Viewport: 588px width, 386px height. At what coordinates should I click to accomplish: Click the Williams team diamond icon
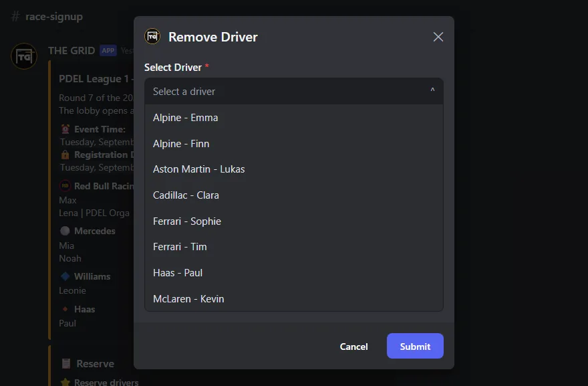coord(65,276)
